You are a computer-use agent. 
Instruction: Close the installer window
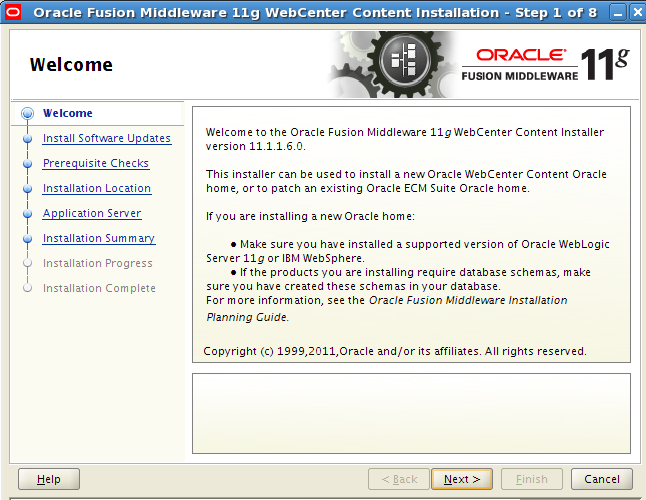pos(637,13)
